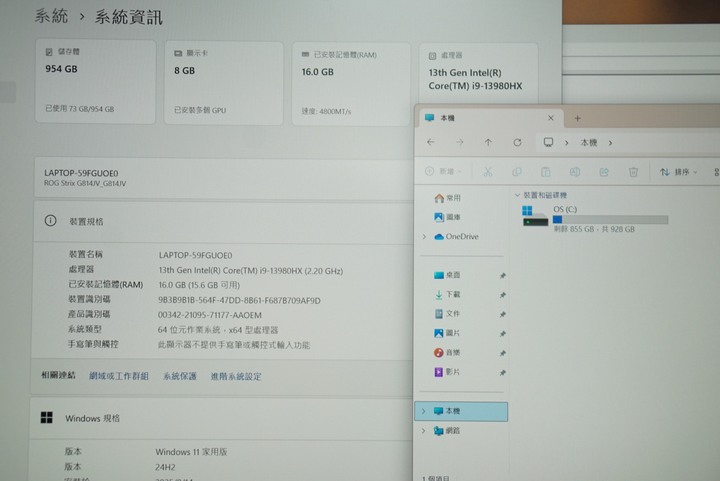
Task: Click pin icon beside 音樂
Action: click(x=502, y=353)
